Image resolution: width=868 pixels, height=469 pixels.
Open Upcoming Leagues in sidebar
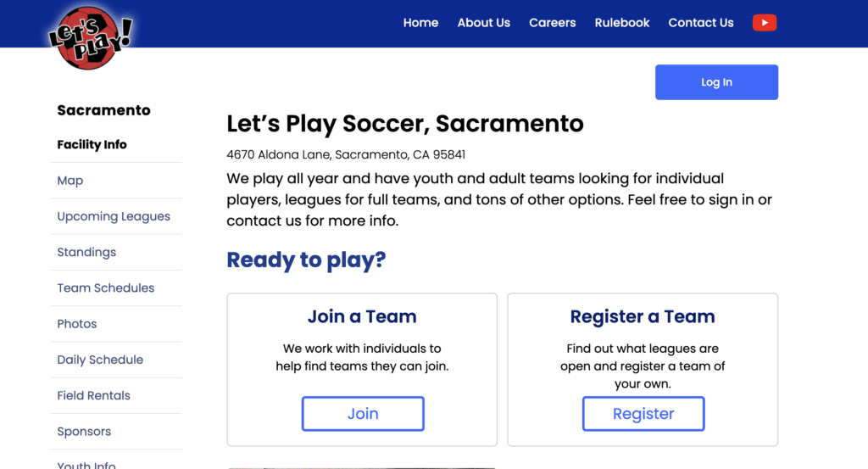[114, 216]
